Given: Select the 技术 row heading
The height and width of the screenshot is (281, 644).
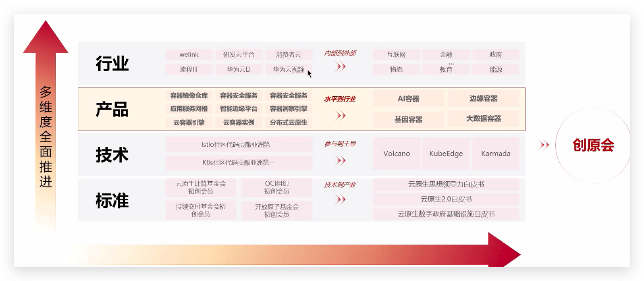Looking at the screenshot, I should pos(112,155).
